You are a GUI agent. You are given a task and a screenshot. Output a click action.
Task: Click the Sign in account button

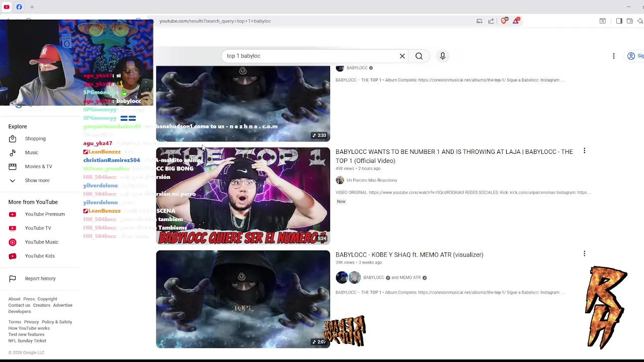point(635,56)
